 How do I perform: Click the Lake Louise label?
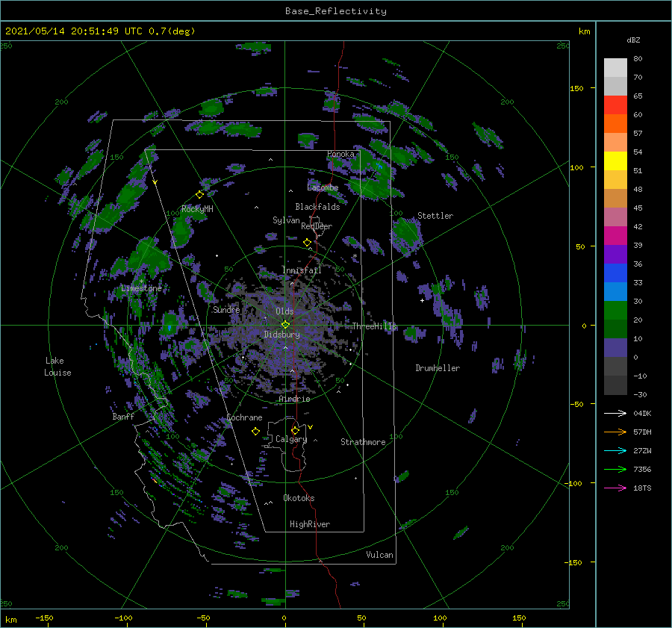[57, 367]
